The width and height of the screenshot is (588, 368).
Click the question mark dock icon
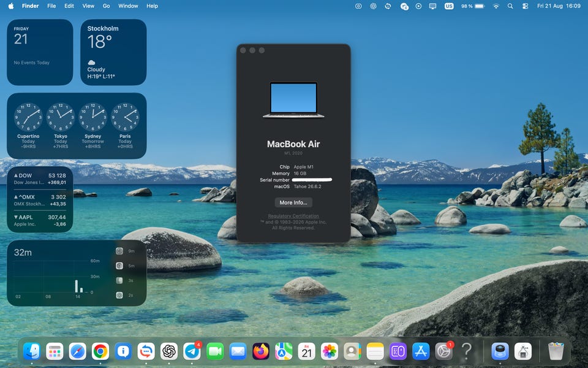(467, 351)
